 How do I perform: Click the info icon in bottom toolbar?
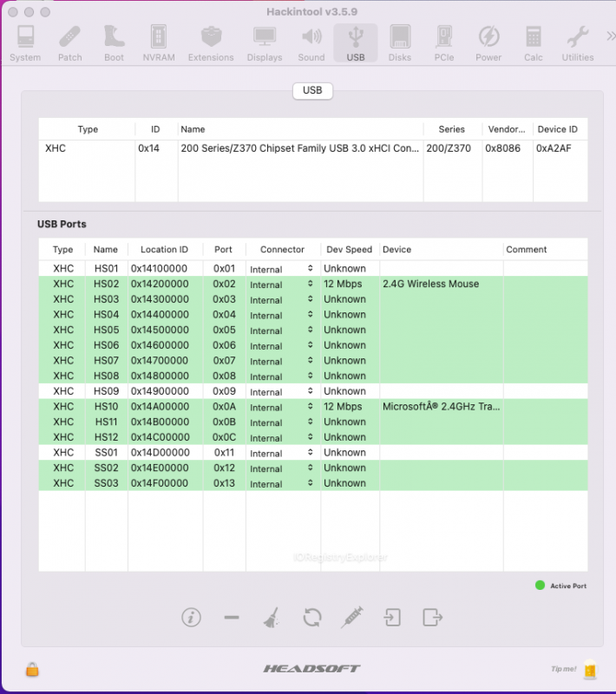pyautogui.click(x=191, y=617)
